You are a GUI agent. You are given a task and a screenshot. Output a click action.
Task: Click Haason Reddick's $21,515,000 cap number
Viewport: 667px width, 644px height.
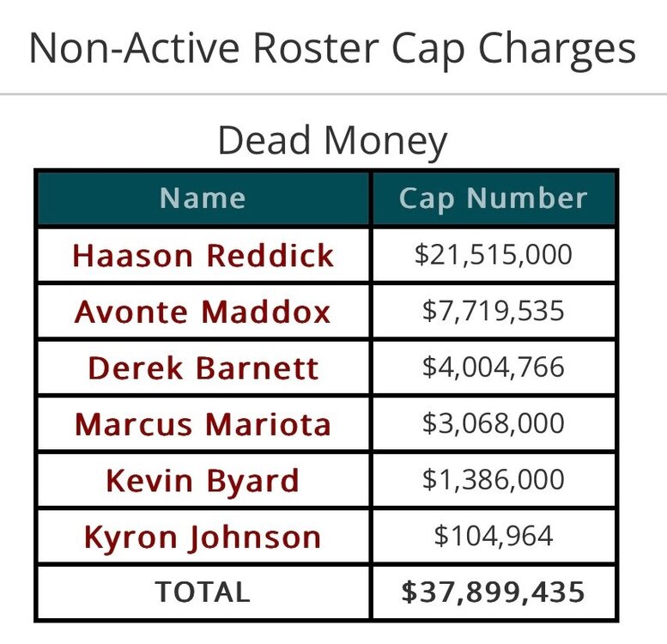(493, 255)
